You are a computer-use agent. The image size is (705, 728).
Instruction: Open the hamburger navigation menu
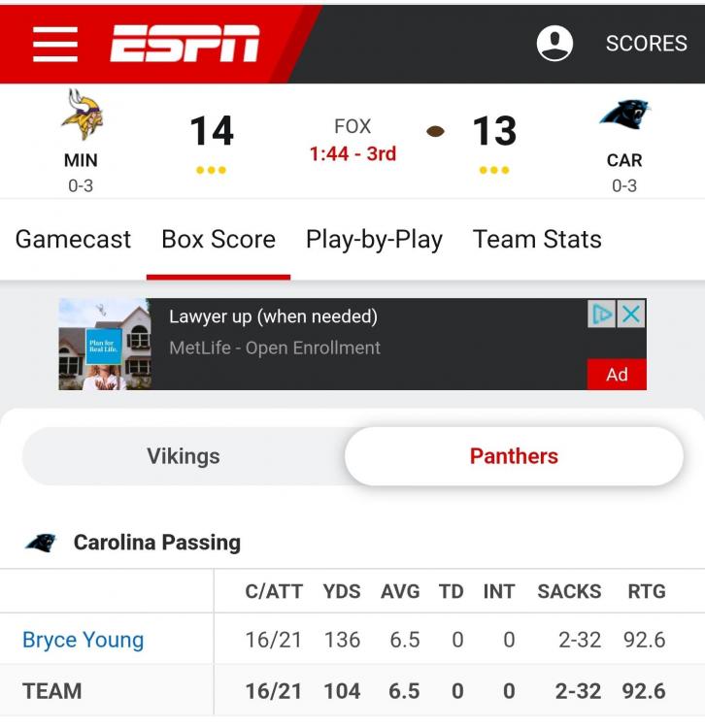point(55,44)
